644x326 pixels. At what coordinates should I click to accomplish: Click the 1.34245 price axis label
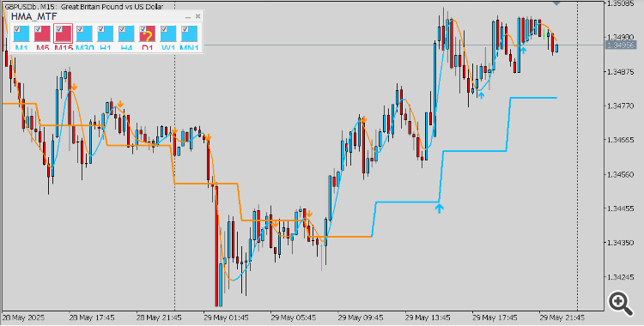621,277
